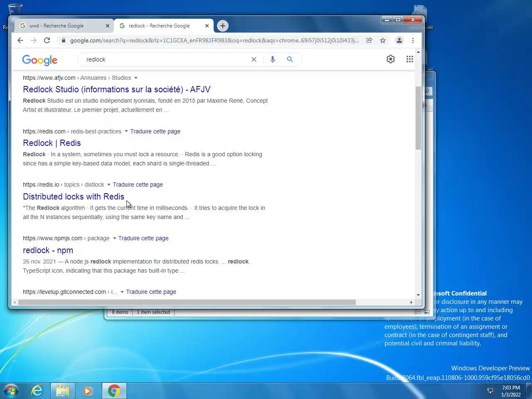Open 'Distributed locks with Redis' result
The height and width of the screenshot is (399, 532).
pos(74,197)
